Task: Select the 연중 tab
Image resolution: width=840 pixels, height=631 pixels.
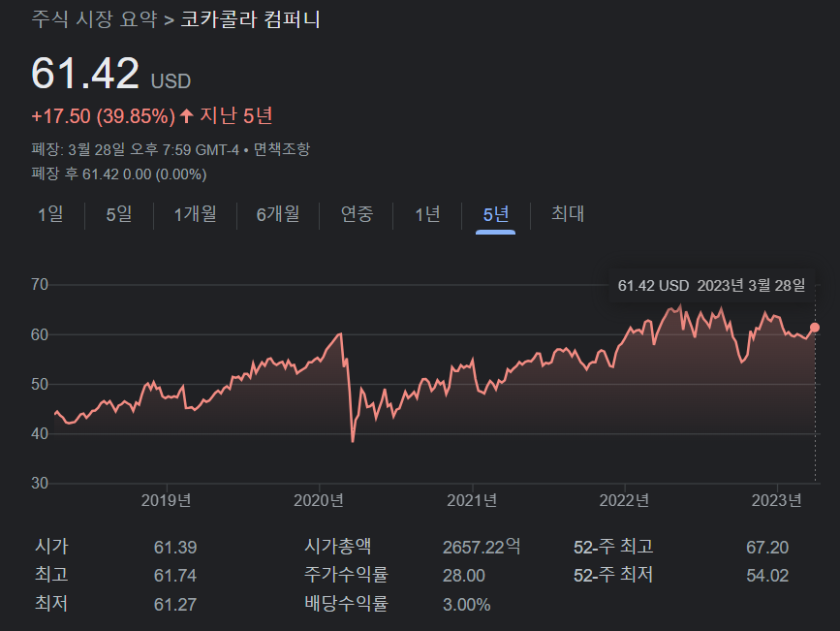Action: tap(357, 214)
